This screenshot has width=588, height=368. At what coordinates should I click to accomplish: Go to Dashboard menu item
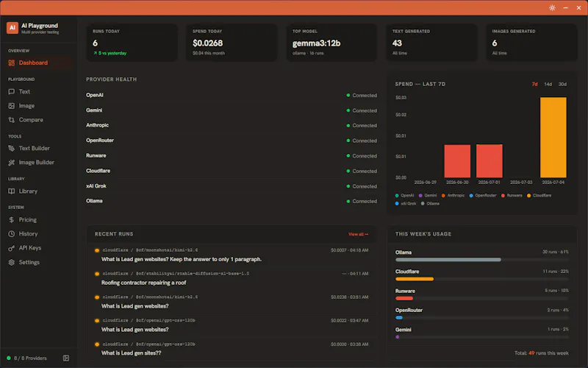pyautogui.click(x=39, y=63)
